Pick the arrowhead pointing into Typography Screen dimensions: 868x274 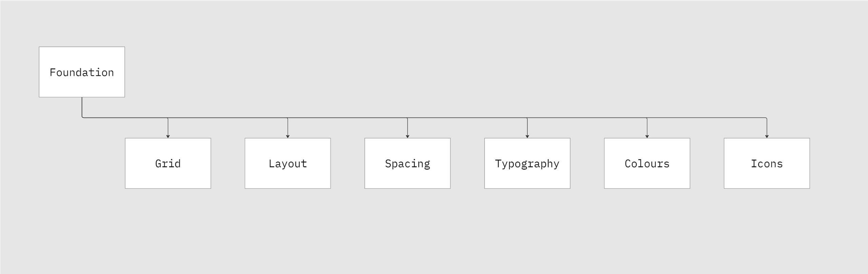[527, 136]
